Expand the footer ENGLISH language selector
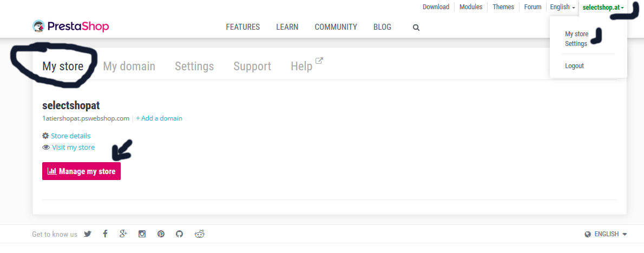This screenshot has width=644, height=253. click(606, 234)
